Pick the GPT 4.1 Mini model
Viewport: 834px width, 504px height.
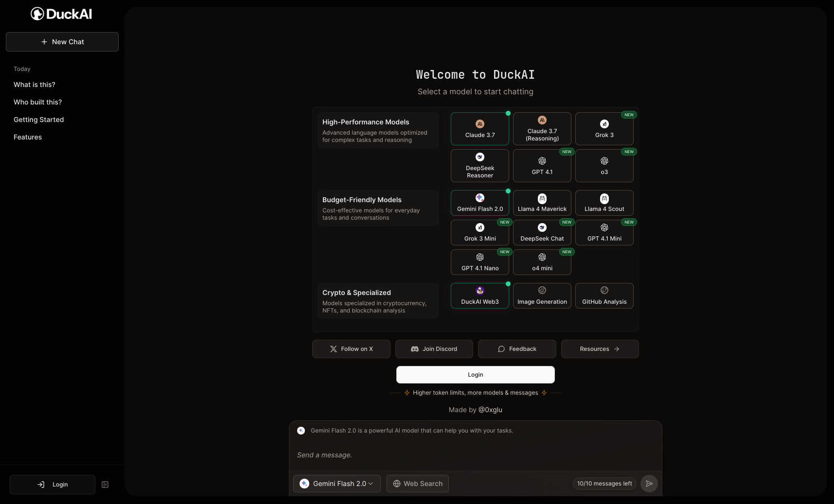(x=604, y=232)
